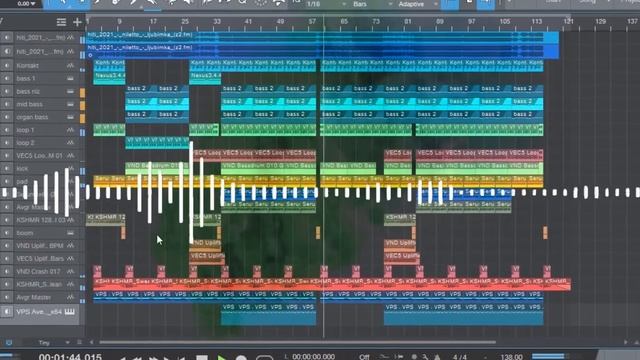Add a new track with plus icon
The width and height of the screenshot is (640, 360).
(77, 22)
